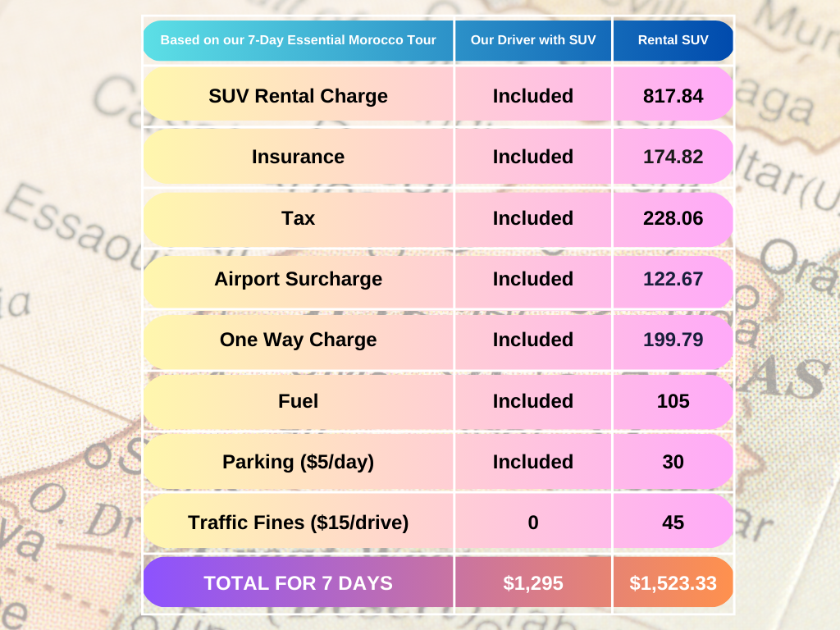840x630 pixels.
Task: Select the 'TOTAL FOR 7 DAYS' label
Action: 298,583
